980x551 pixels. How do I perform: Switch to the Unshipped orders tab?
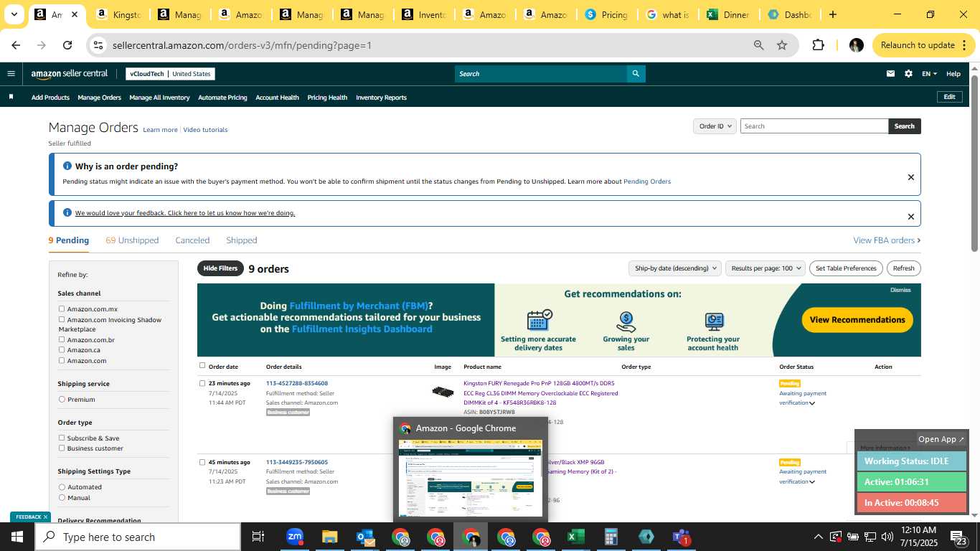[x=132, y=240]
